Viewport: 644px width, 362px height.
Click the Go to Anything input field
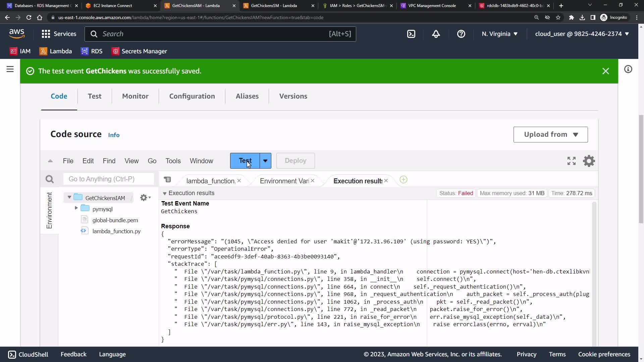[108, 179]
